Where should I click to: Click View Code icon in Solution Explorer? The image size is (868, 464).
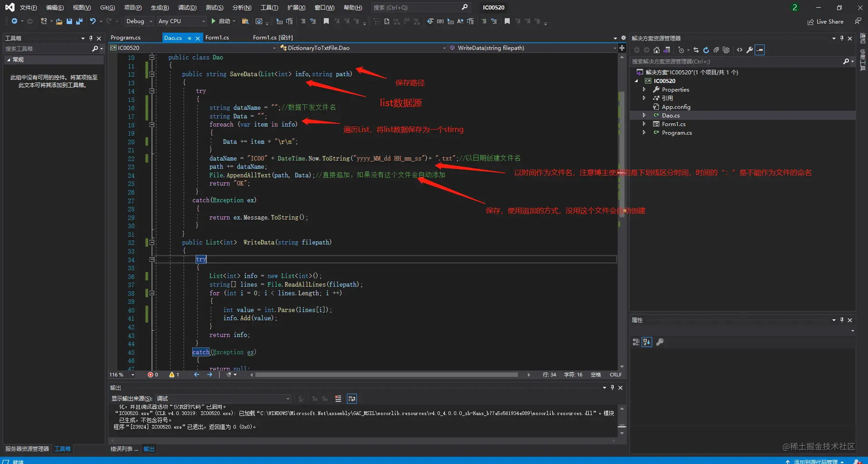tap(740, 50)
